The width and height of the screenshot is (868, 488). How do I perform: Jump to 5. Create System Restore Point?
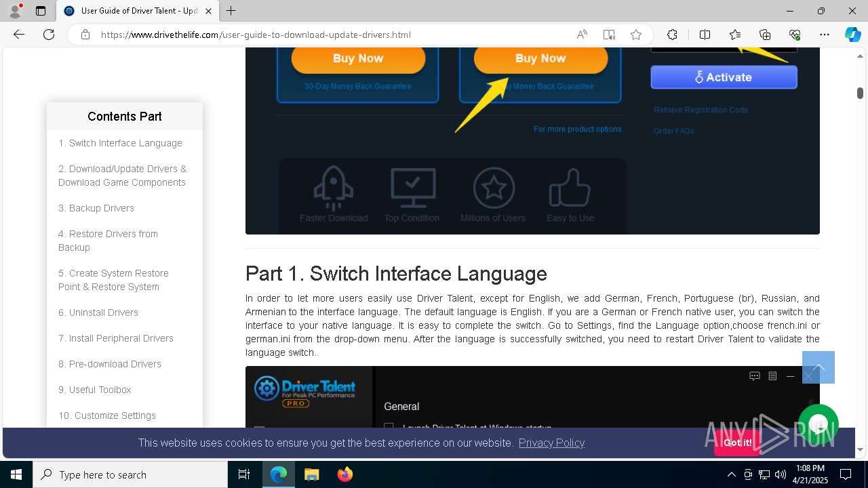coord(113,280)
